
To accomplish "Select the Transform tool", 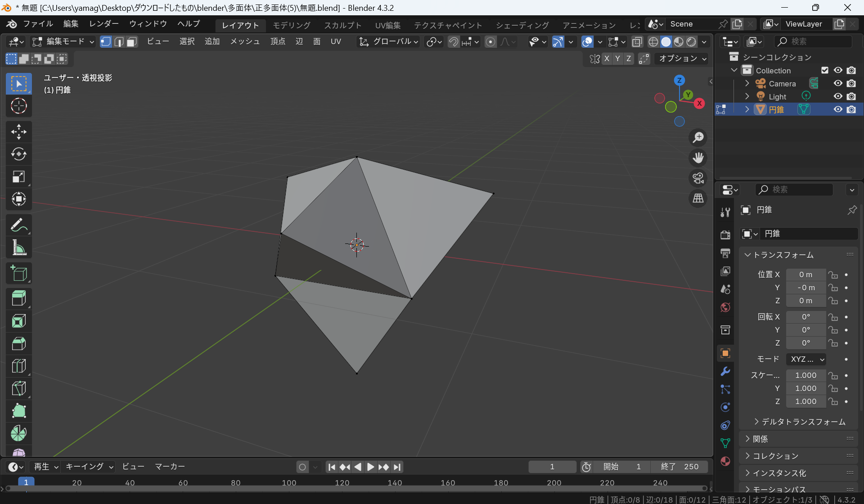I will click(x=18, y=199).
